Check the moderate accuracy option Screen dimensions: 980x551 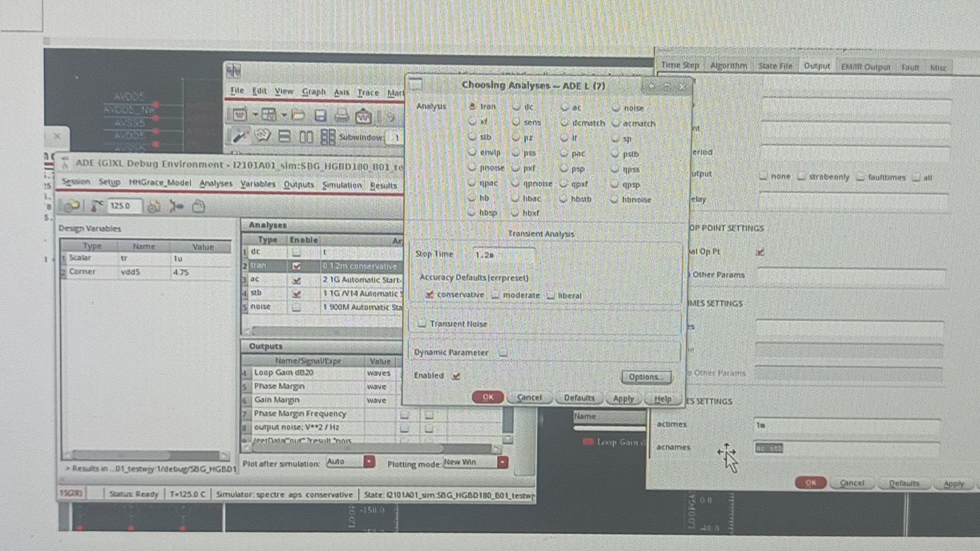(x=495, y=295)
